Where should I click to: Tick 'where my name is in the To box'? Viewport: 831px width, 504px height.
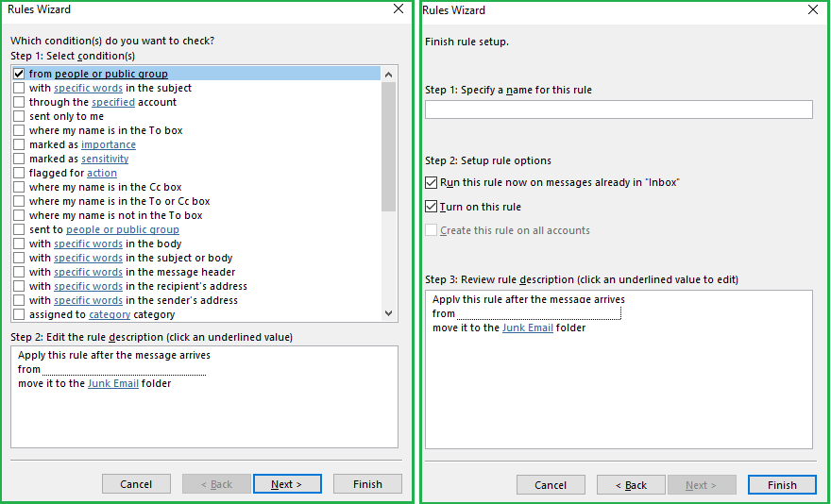click(x=19, y=130)
